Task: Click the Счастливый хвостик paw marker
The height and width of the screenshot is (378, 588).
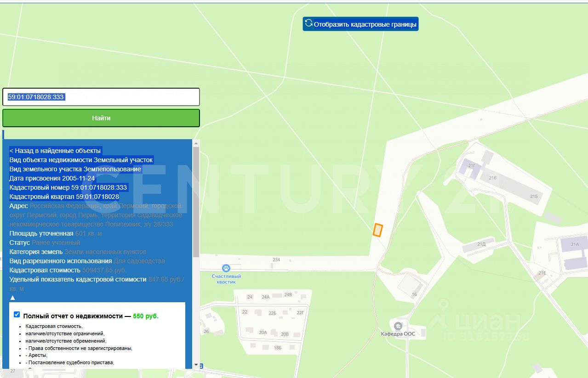Action: click(226, 268)
